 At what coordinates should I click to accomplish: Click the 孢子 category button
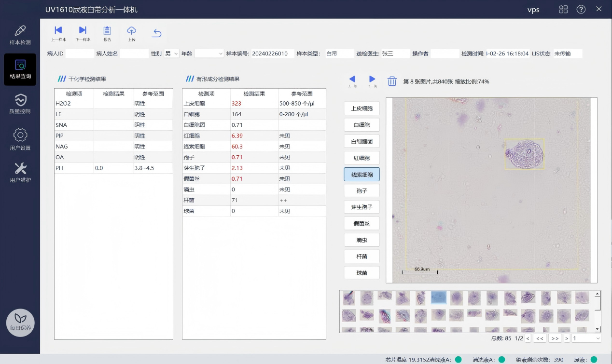pyautogui.click(x=362, y=191)
